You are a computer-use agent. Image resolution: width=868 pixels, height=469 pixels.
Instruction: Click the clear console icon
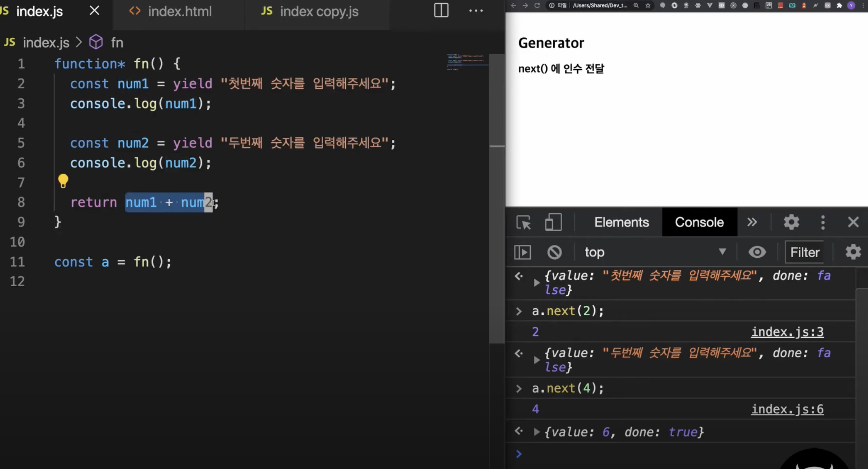(554, 252)
